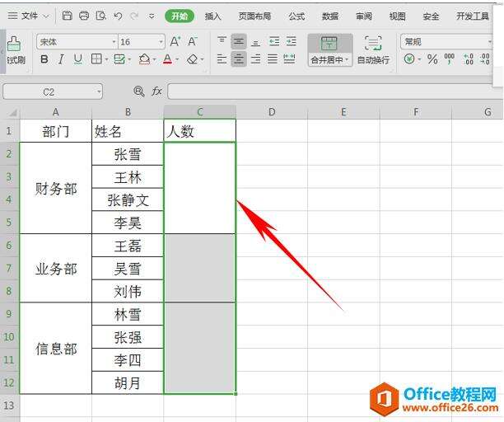This screenshot has height=422, width=504.
Task: Open quick access toolbar customize dropdown
Action: tap(152, 16)
